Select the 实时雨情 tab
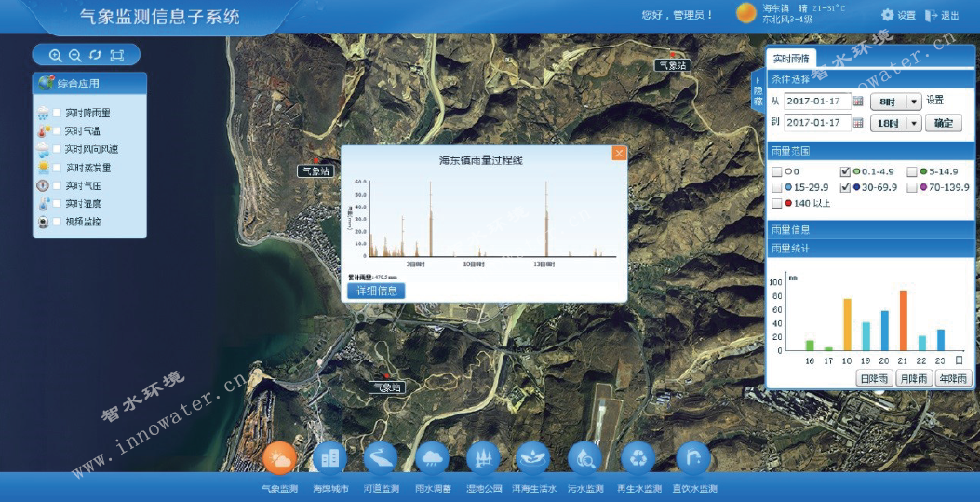This screenshot has height=502, width=980. pyautogui.click(x=791, y=59)
